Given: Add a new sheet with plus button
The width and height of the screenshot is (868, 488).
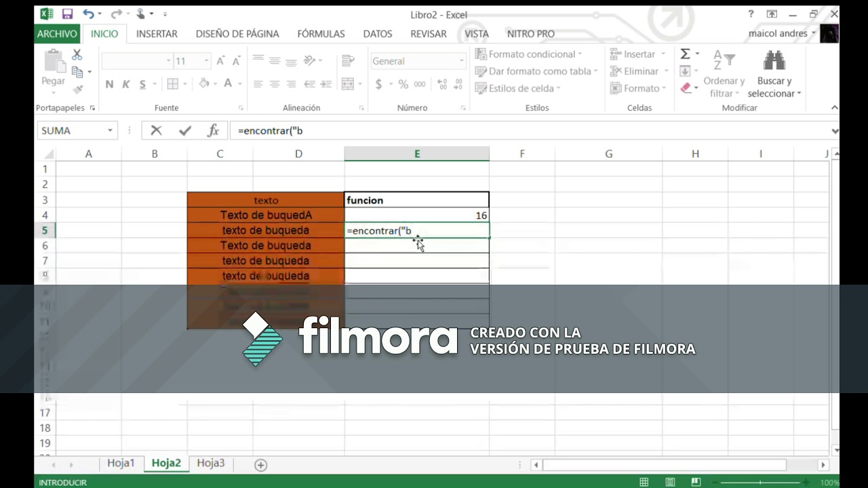Looking at the screenshot, I should (x=260, y=465).
